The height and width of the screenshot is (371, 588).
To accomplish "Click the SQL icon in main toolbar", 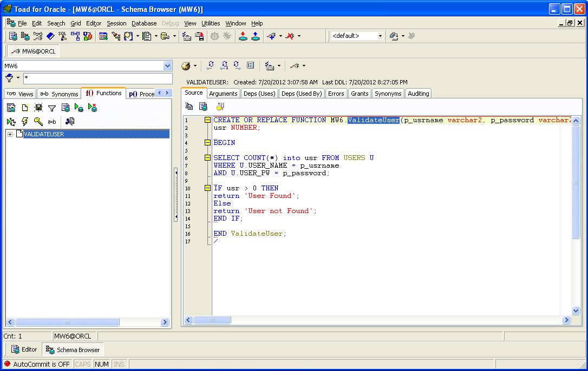I will pyautogui.click(x=63, y=36).
